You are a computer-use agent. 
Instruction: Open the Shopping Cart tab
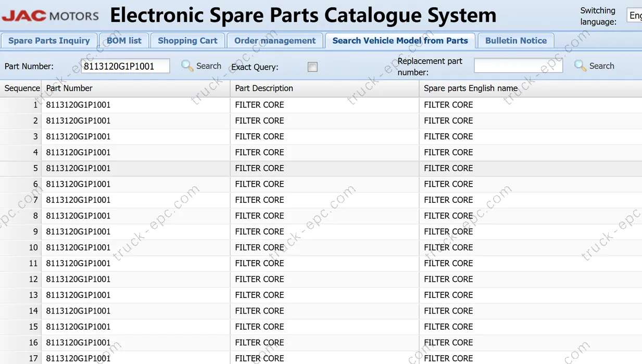click(187, 41)
